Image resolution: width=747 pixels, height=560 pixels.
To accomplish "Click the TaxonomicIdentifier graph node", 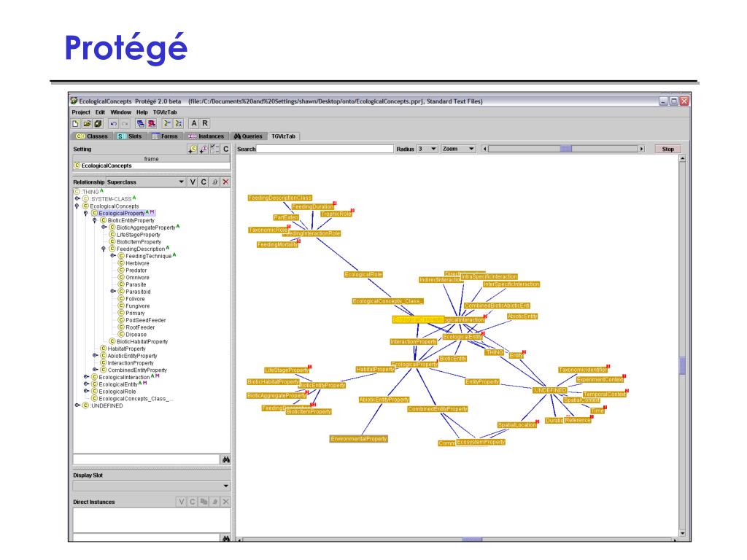I will 583,370.
